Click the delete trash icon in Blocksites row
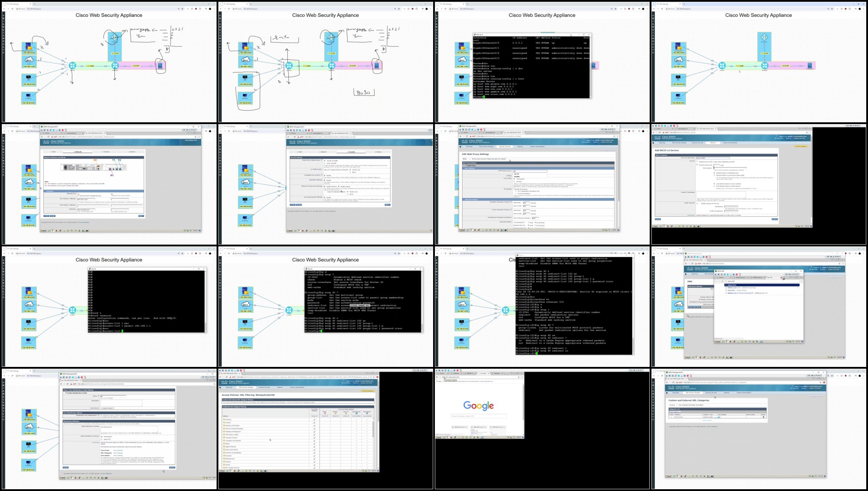 (x=763, y=417)
